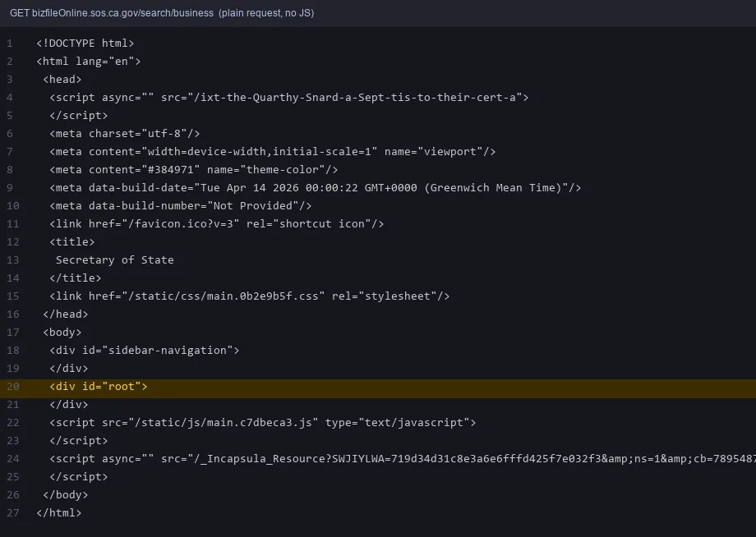
Task: Select the main.c7dbeca3.js script line
Action: tap(262, 422)
